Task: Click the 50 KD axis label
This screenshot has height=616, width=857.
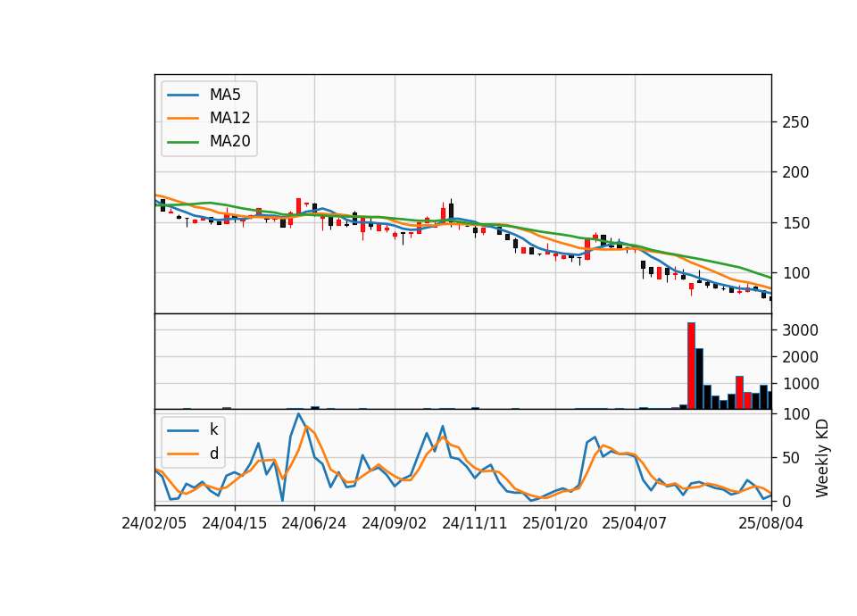Action: click(x=791, y=458)
